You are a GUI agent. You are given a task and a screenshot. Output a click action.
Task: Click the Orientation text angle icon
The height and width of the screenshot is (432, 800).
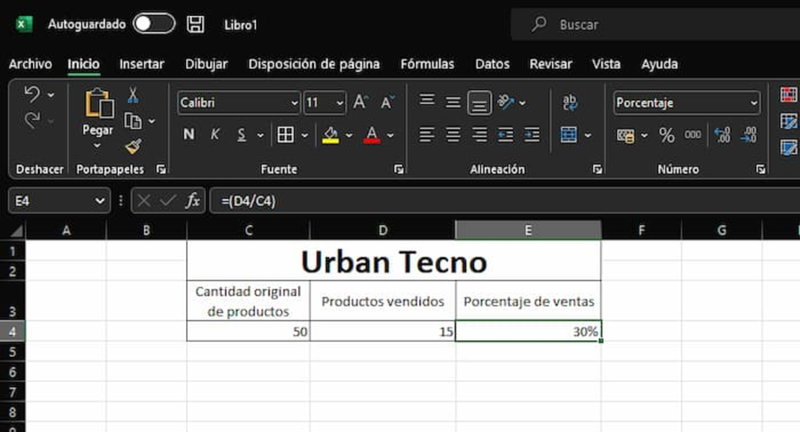point(506,102)
